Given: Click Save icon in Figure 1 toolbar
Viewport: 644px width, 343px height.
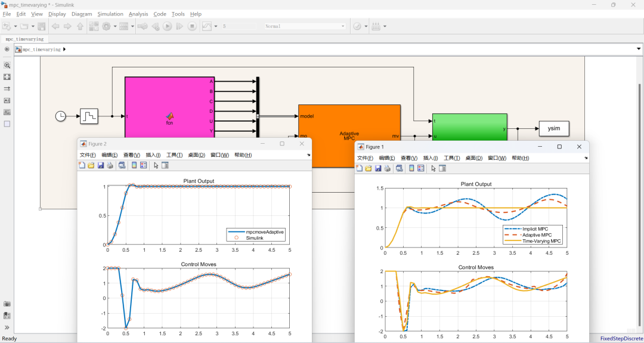Looking at the screenshot, I should tap(377, 168).
